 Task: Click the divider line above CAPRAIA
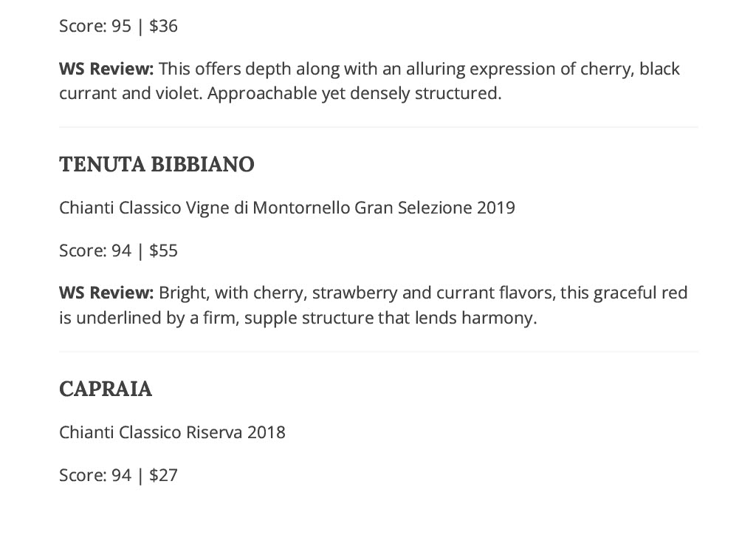click(379, 352)
